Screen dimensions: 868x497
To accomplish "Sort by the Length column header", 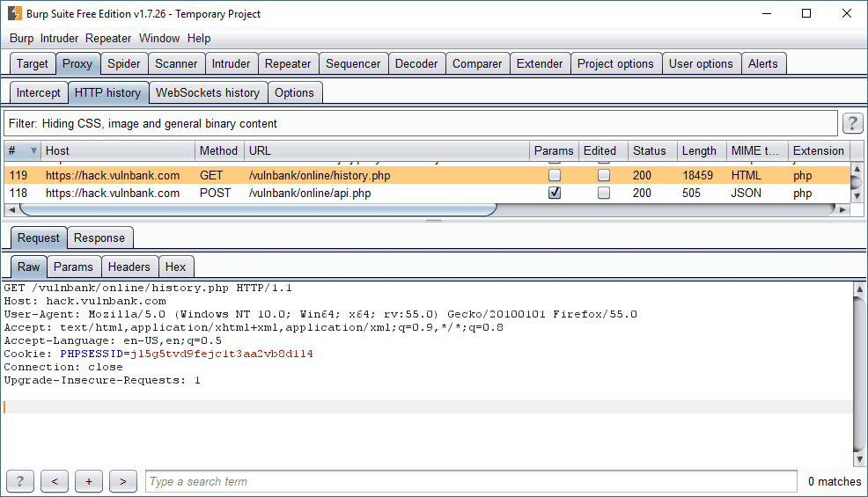I will pyautogui.click(x=702, y=150).
